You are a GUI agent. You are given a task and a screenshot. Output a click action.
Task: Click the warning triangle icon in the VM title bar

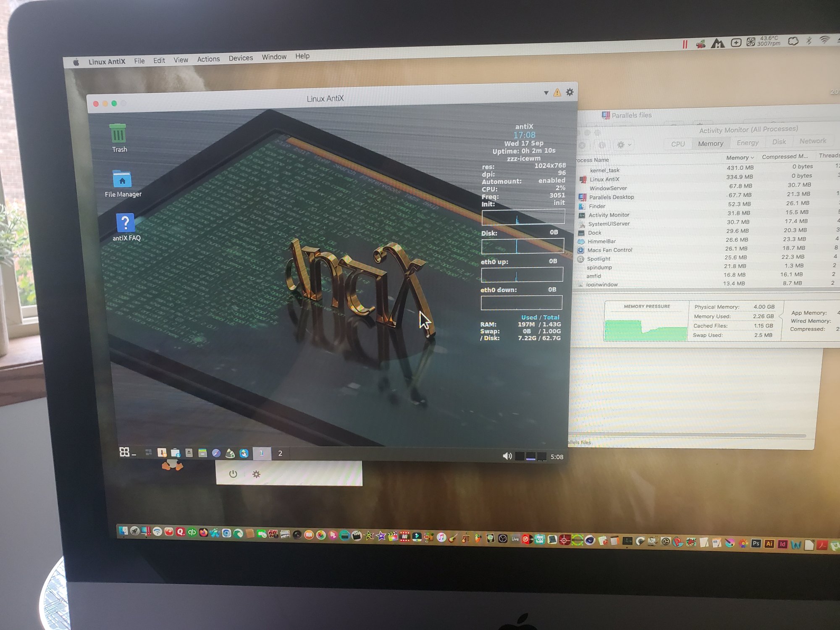(x=557, y=93)
